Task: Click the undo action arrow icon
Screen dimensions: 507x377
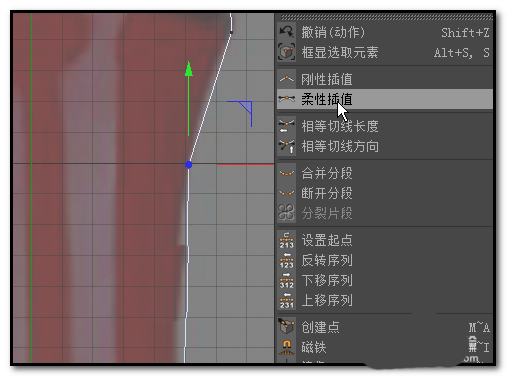Action: tap(286, 32)
